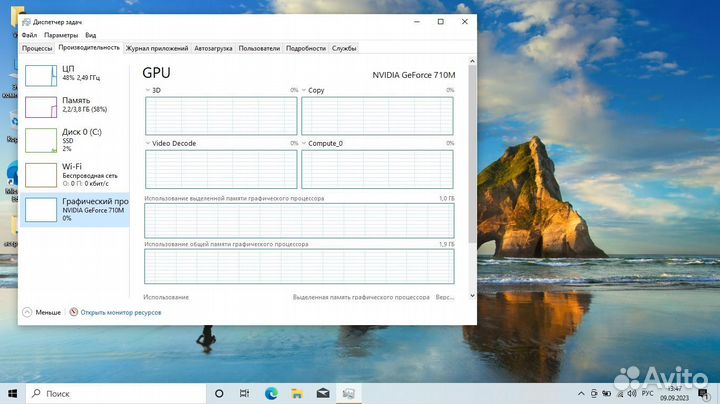The width and height of the screenshot is (720, 404).
Task: Select the Диск 0 (C:) item
Action: (75, 140)
